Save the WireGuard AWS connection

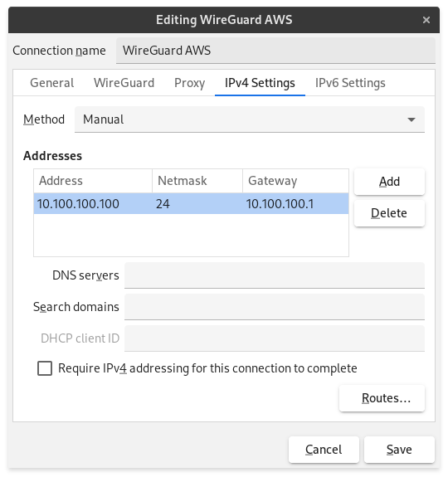pos(399,450)
